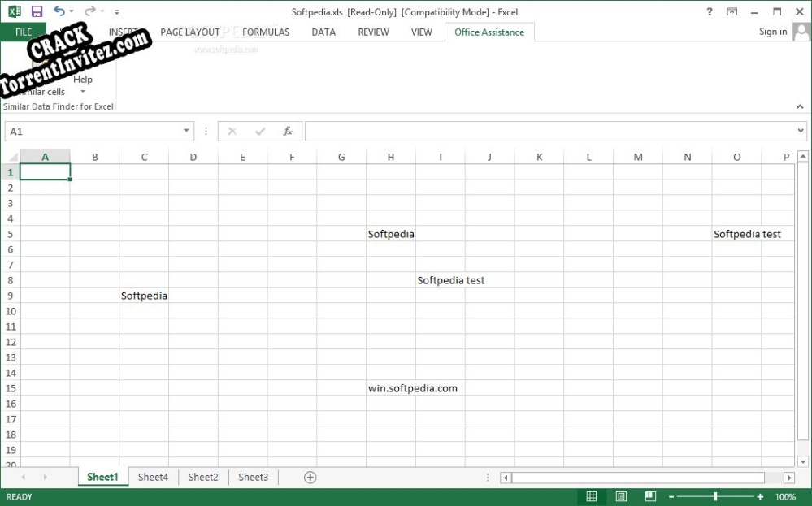The width and height of the screenshot is (812, 506).
Task: Open the Name Box dropdown
Action: pyautogui.click(x=188, y=131)
